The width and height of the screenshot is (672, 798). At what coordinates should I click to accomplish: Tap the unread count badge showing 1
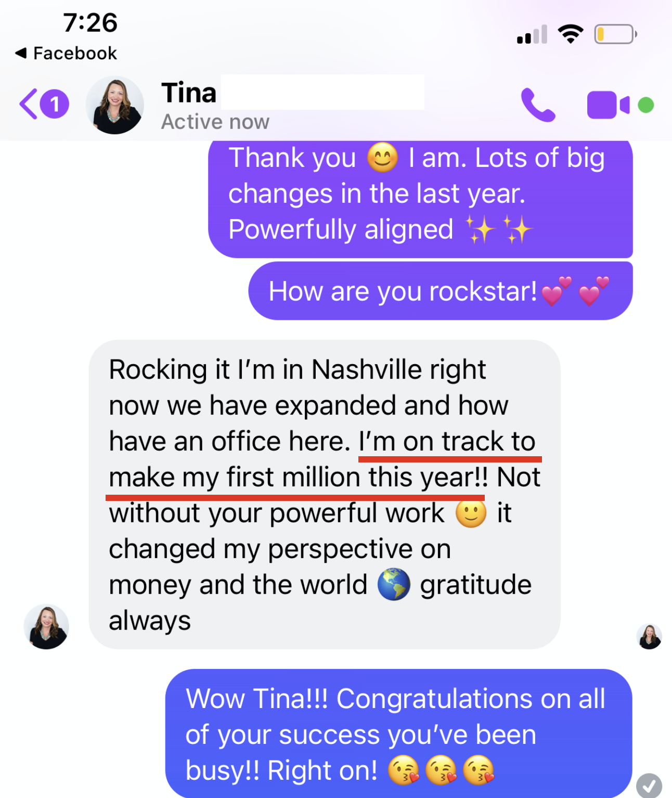(x=55, y=105)
